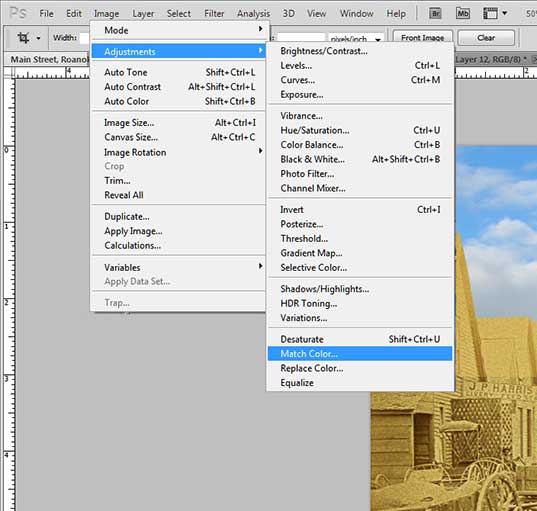Click the Photoshop Ps logo icon
The height and width of the screenshot is (511, 537).
click(18, 13)
